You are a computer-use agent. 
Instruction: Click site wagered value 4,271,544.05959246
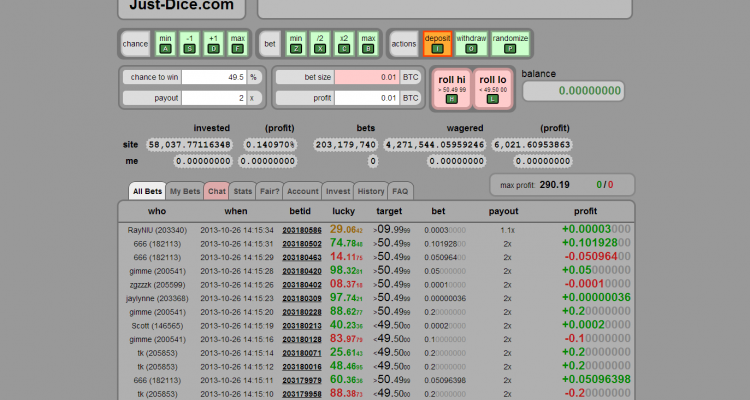[x=435, y=144]
